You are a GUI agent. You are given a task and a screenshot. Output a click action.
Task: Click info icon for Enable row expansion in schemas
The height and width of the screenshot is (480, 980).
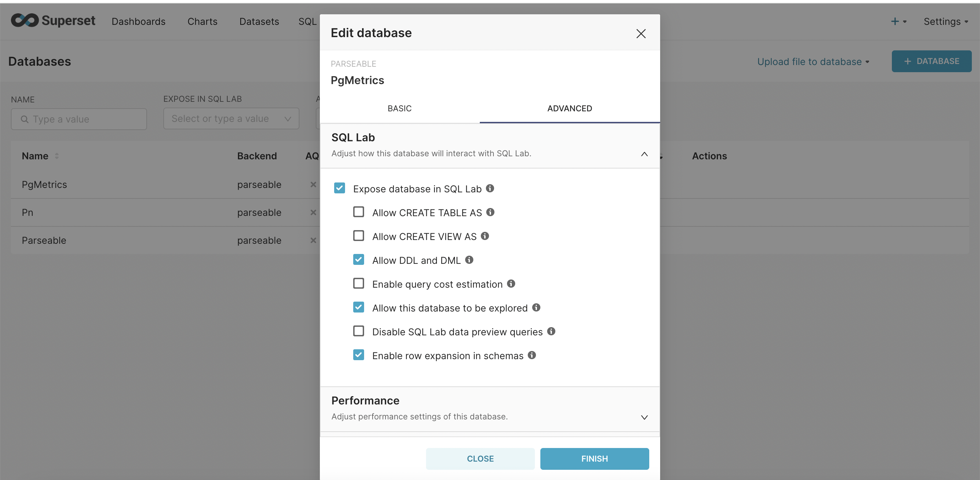coord(532,355)
